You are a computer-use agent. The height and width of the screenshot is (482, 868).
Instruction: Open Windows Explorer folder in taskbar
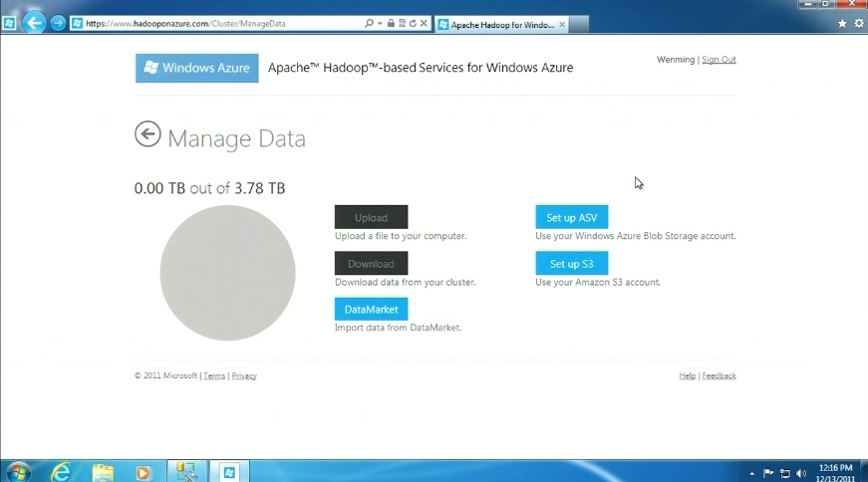tap(103, 472)
